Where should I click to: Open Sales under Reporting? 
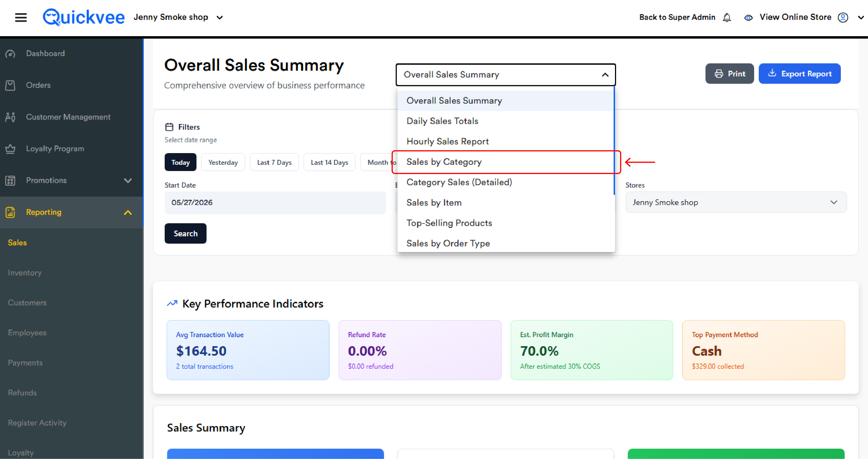[x=17, y=243]
